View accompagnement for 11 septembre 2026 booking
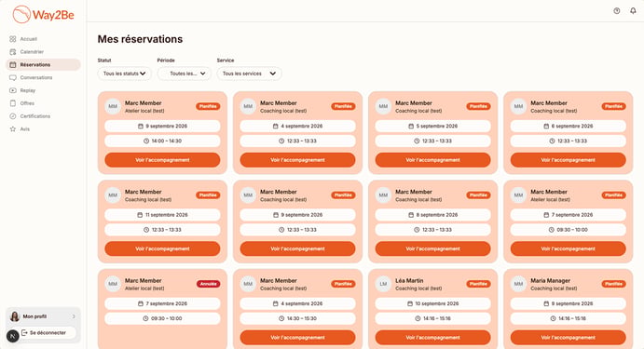Screen dimensions: 644x349 click(162, 248)
